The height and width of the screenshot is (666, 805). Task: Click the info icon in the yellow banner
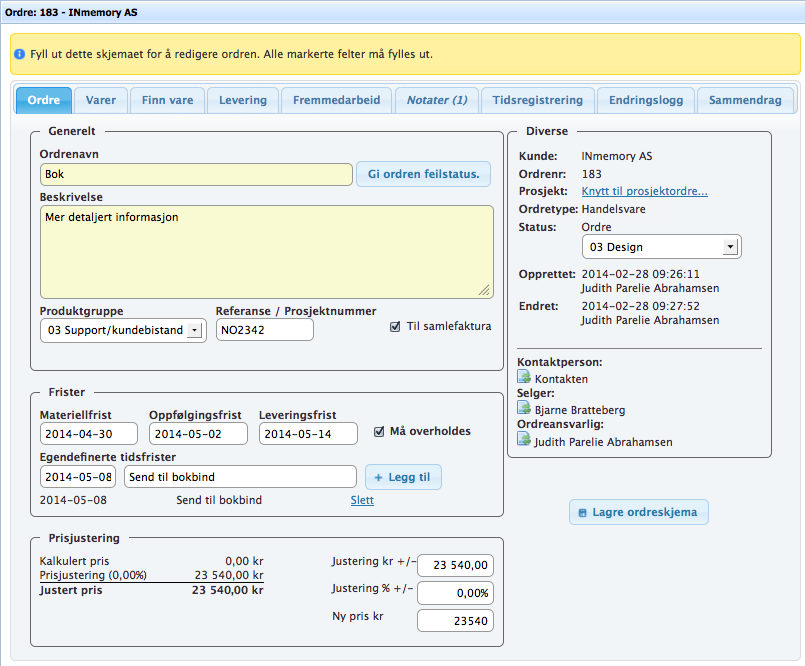point(20,53)
